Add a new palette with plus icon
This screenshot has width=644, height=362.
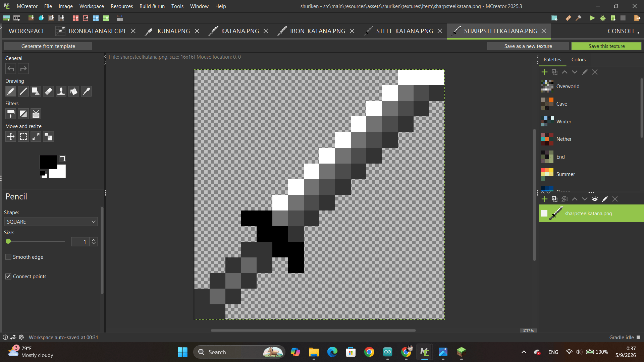coord(544,72)
